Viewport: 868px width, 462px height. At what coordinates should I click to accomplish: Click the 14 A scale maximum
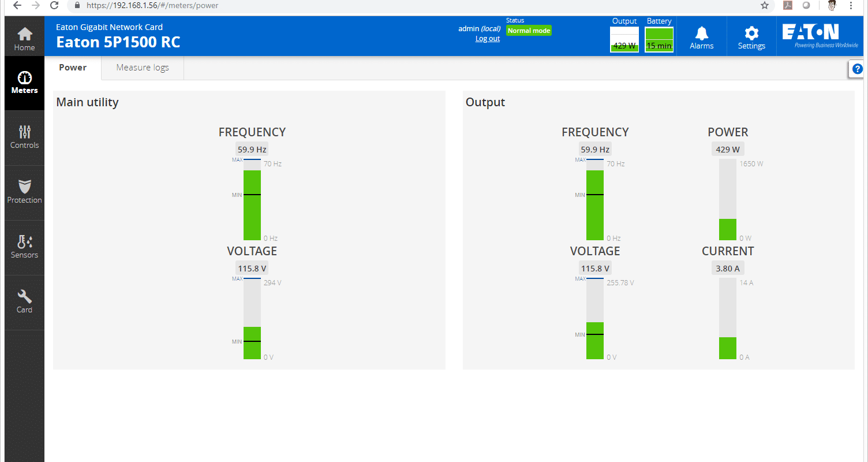pyautogui.click(x=746, y=283)
